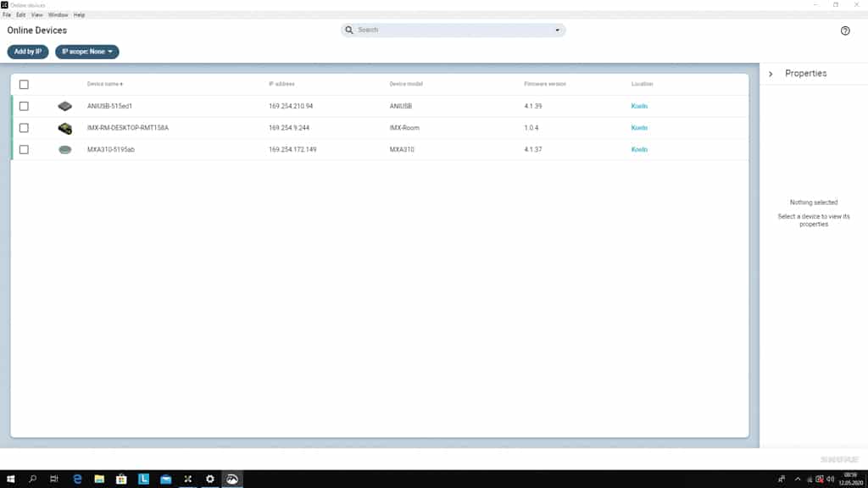Open Koeln location link for MXA310
Viewport: 868px width, 488px height.
[639, 149]
